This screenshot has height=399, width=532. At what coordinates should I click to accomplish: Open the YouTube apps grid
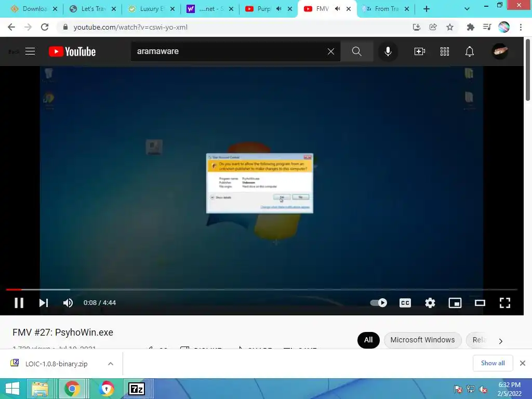click(445, 51)
